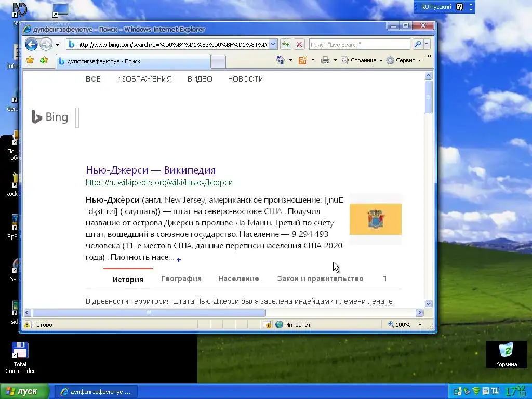Open the Страница menu
The height and width of the screenshot is (399, 532).
362,60
